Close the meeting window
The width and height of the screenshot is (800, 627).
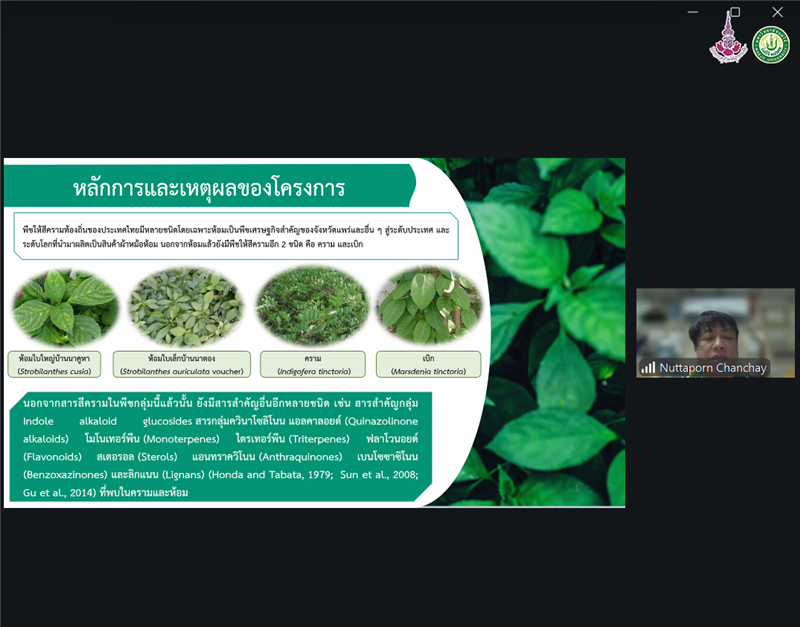point(777,12)
